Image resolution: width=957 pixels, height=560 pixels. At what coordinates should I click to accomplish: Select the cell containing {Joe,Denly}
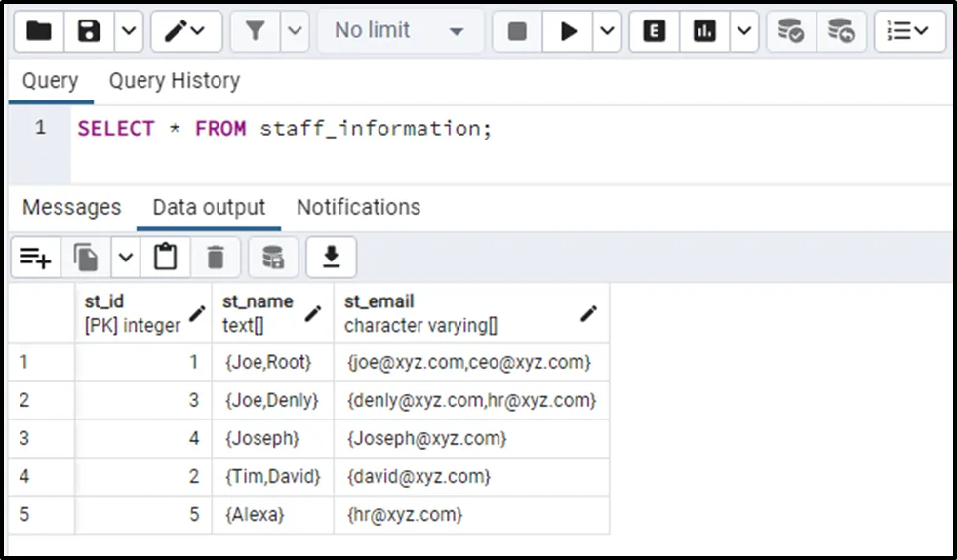click(x=271, y=400)
